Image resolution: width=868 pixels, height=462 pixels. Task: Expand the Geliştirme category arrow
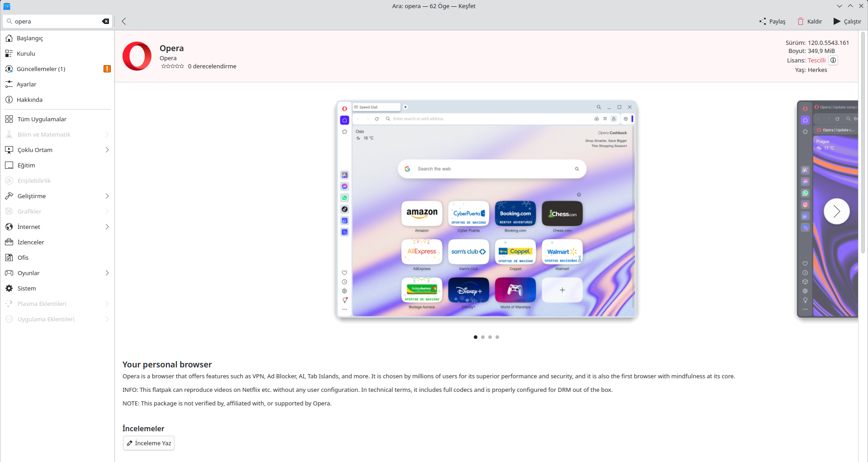[x=107, y=196]
